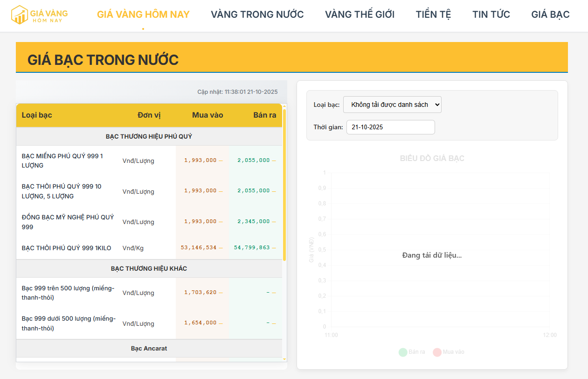Open the Loại bạc dropdown list
This screenshot has width=588, height=379.
pyautogui.click(x=392, y=105)
